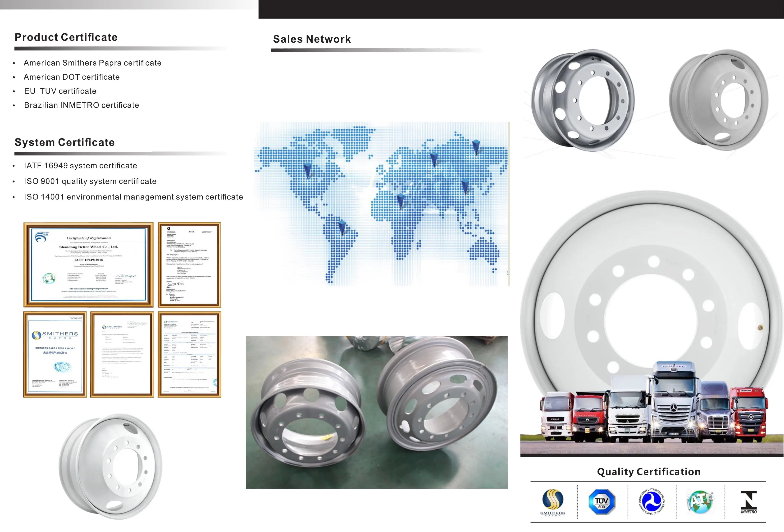
Task: Select the American DOT certificate bullet
Action: click(x=72, y=77)
